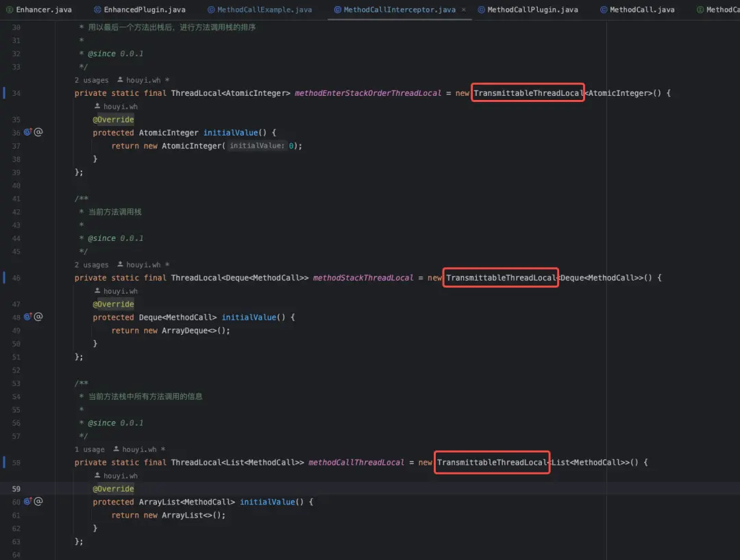Open '2 usages' hint above methodEnterStackOrderThreadLocal
Viewport: 740px width, 560px height.
coord(92,80)
